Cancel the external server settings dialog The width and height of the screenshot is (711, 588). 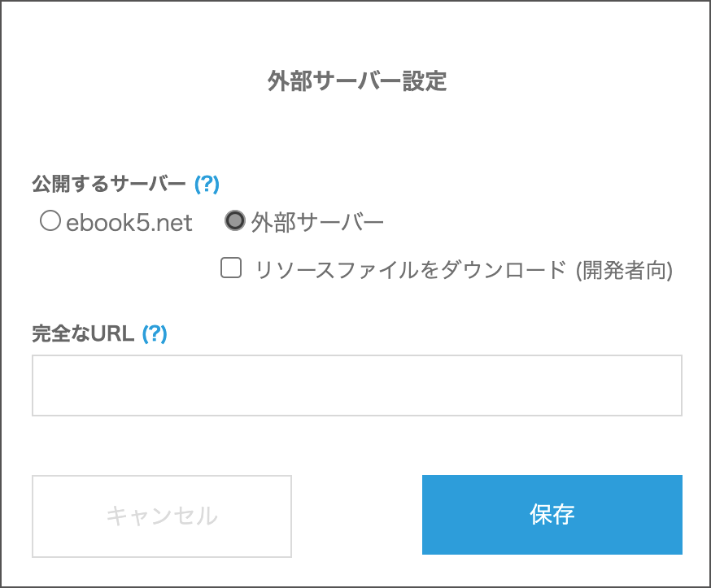point(162,516)
